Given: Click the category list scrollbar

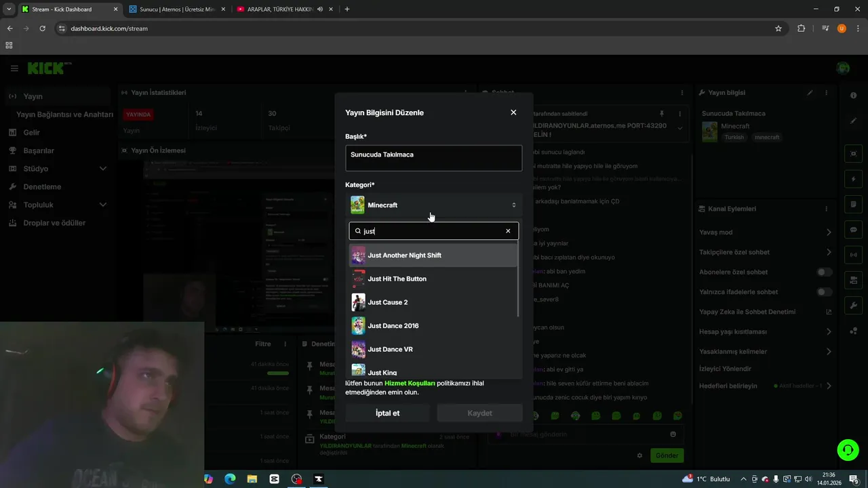Looking at the screenshot, I should click(519, 280).
